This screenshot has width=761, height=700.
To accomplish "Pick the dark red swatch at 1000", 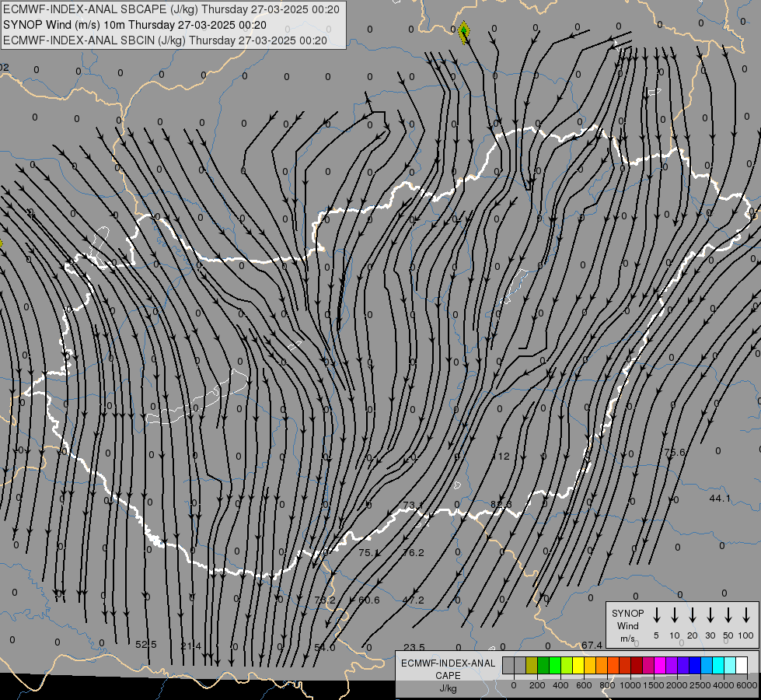I will coord(637,665).
